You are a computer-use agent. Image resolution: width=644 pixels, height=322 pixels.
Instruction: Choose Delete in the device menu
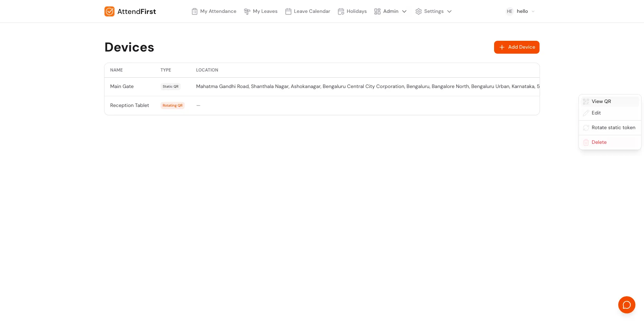(599, 142)
